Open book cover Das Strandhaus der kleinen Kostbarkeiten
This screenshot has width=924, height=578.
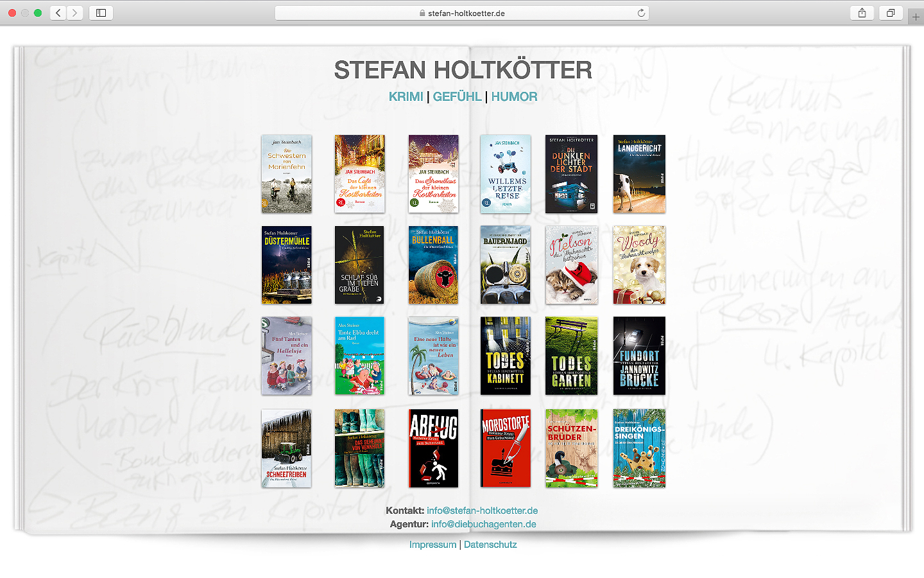click(x=434, y=174)
